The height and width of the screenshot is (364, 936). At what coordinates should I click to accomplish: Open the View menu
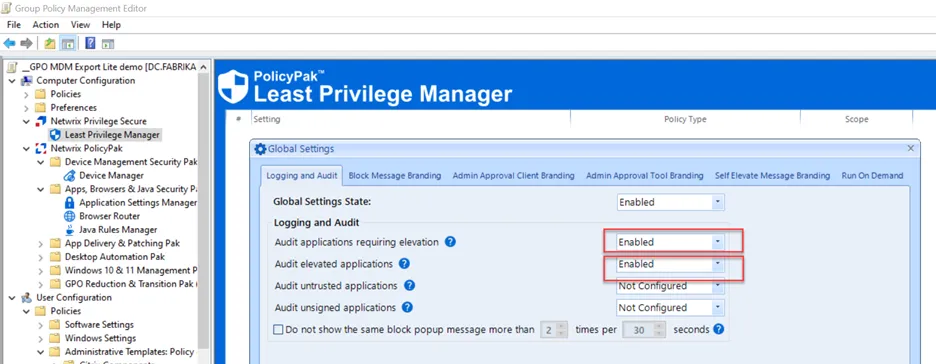[x=81, y=24]
